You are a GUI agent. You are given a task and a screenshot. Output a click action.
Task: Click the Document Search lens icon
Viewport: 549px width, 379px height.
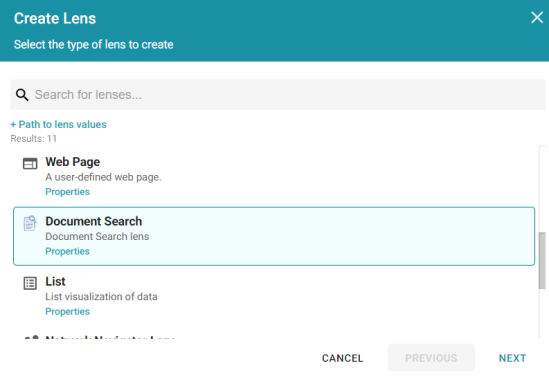[x=30, y=223]
